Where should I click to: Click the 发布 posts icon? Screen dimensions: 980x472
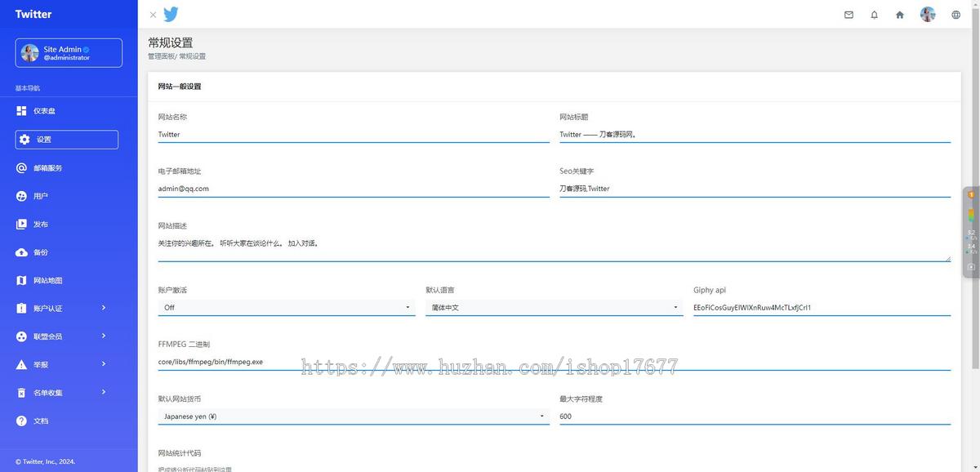point(22,224)
